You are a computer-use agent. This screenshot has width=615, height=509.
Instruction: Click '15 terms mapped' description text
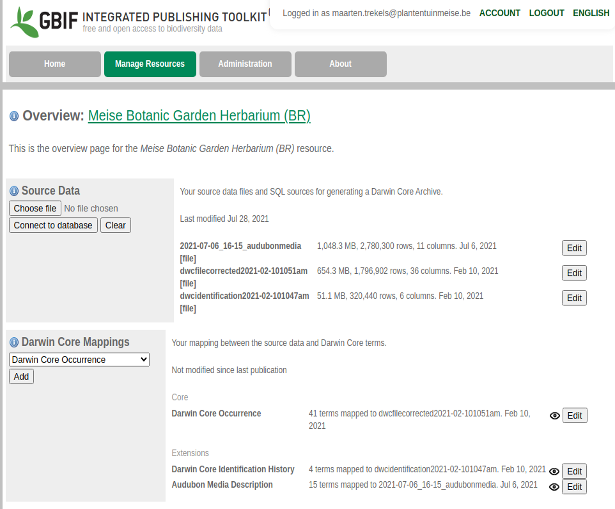pos(423,485)
